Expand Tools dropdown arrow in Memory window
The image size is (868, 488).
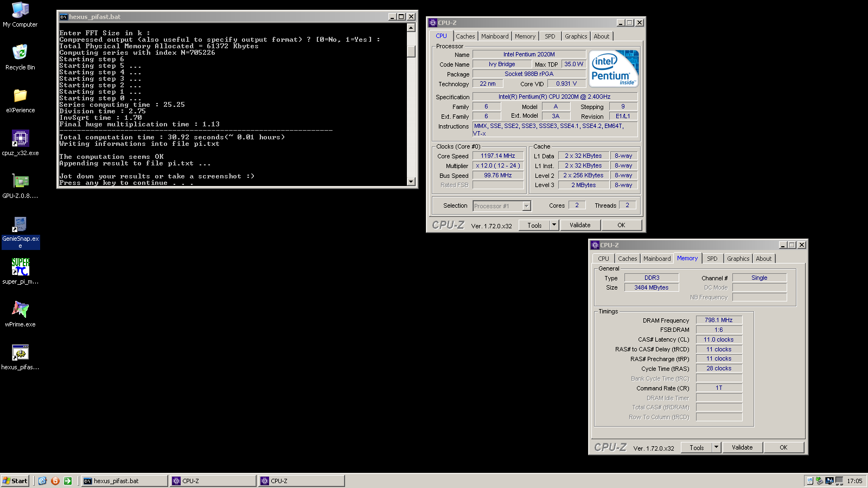717,447
